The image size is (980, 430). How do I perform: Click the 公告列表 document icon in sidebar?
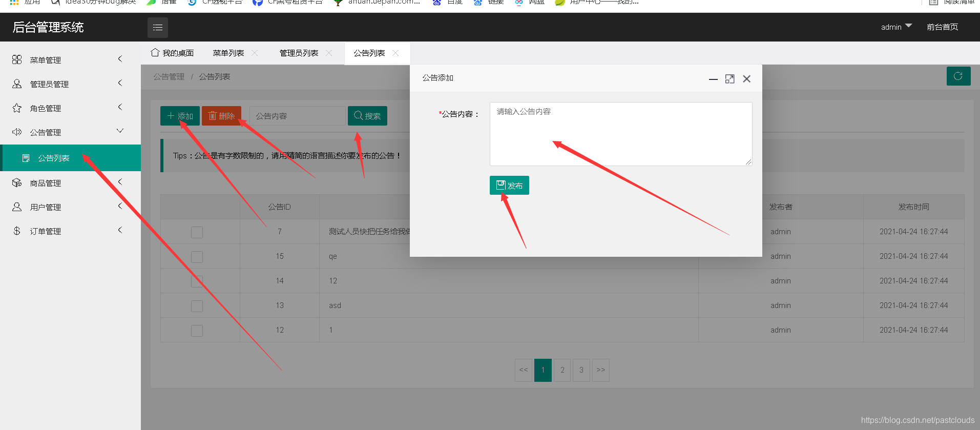[x=26, y=158]
